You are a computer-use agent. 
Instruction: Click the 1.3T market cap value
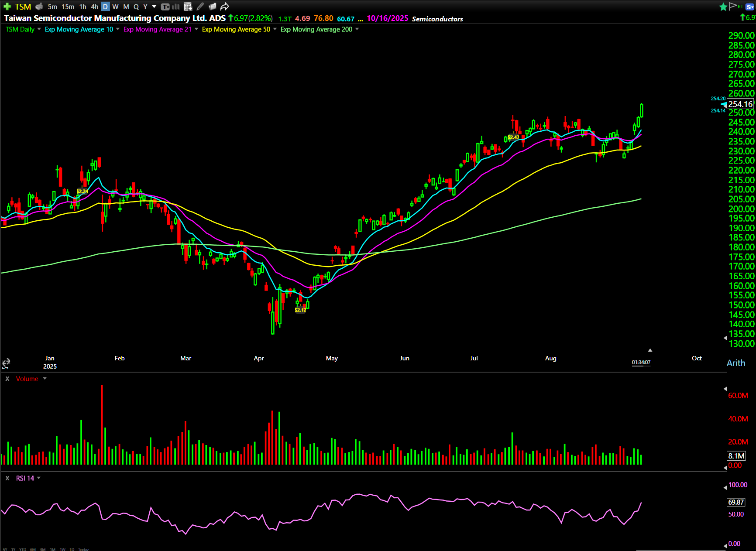coord(285,19)
